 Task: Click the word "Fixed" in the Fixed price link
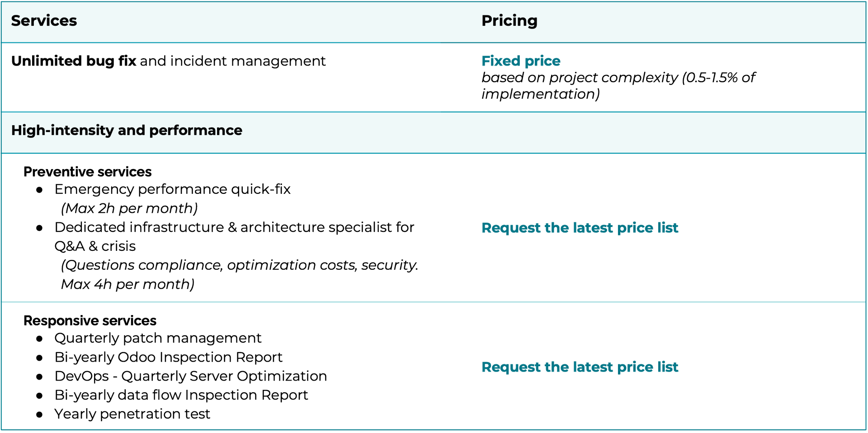(x=500, y=61)
